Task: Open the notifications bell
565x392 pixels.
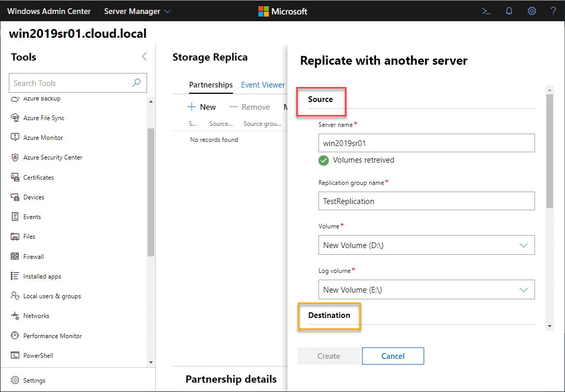Action: click(x=509, y=11)
